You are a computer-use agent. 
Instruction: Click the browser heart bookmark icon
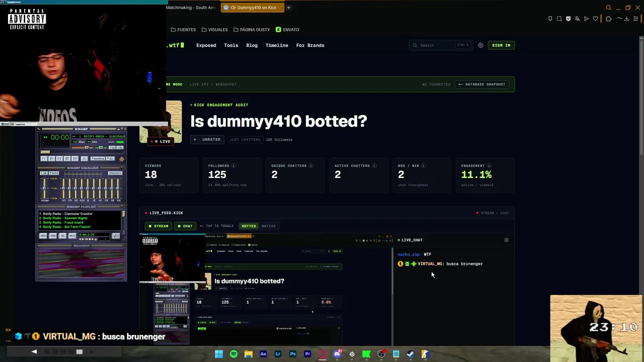[x=595, y=19]
